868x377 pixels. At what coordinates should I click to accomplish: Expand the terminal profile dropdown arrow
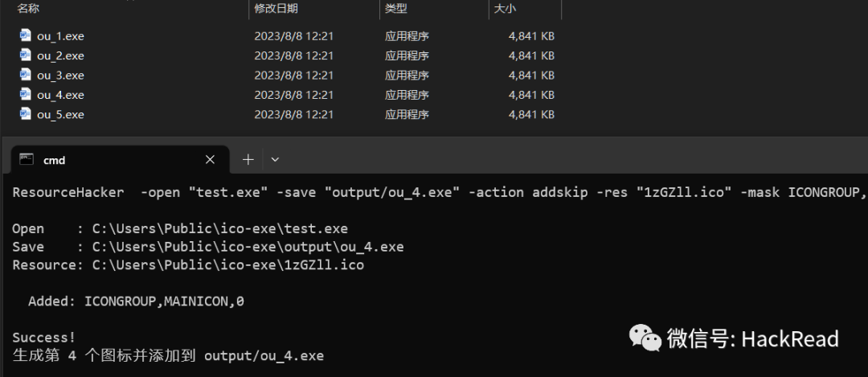point(275,159)
